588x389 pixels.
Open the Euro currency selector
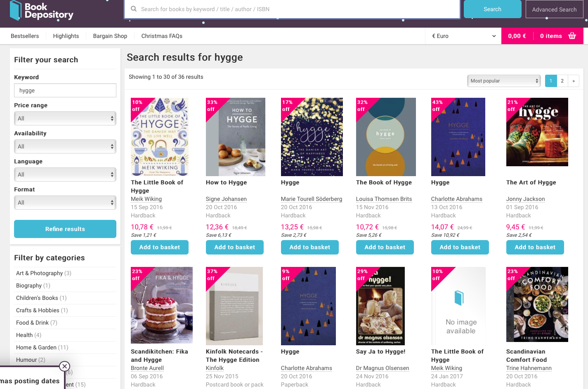click(x=463, y=36)
